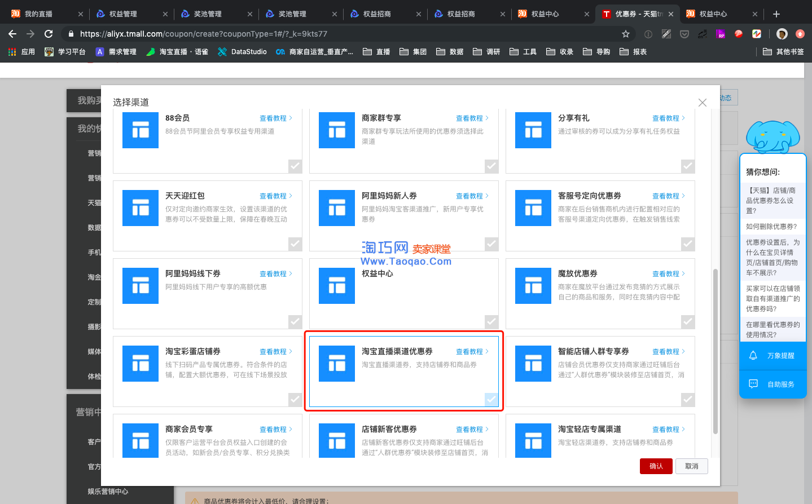Click the 天天迎红包 channel icon
The height and width of the screenshot is (504, 812).
coord(141,208)
